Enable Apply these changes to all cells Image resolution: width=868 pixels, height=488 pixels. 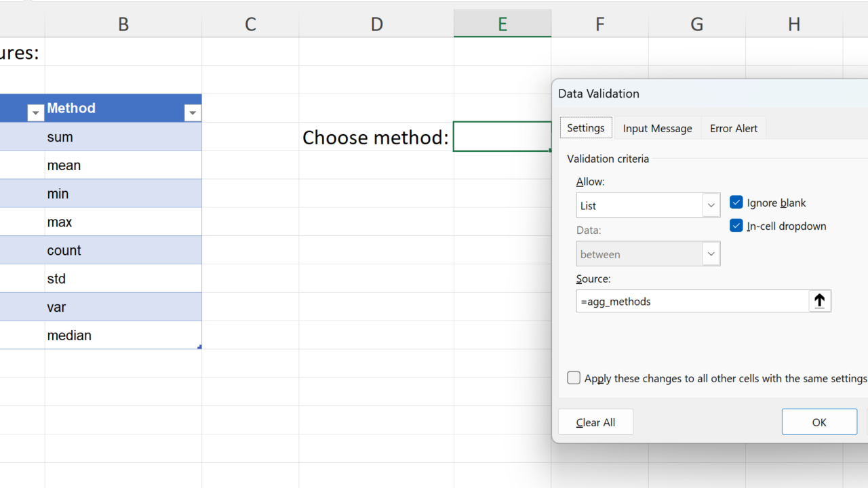pyautogui.click(x=574, y=378)
